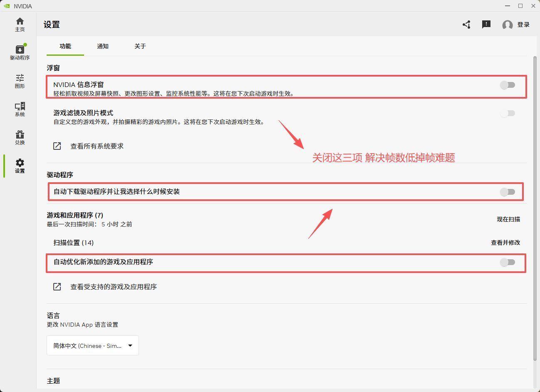Switch to the 功能 tab
Viewport: 540px width, 392px height.
tap(65, 46)
